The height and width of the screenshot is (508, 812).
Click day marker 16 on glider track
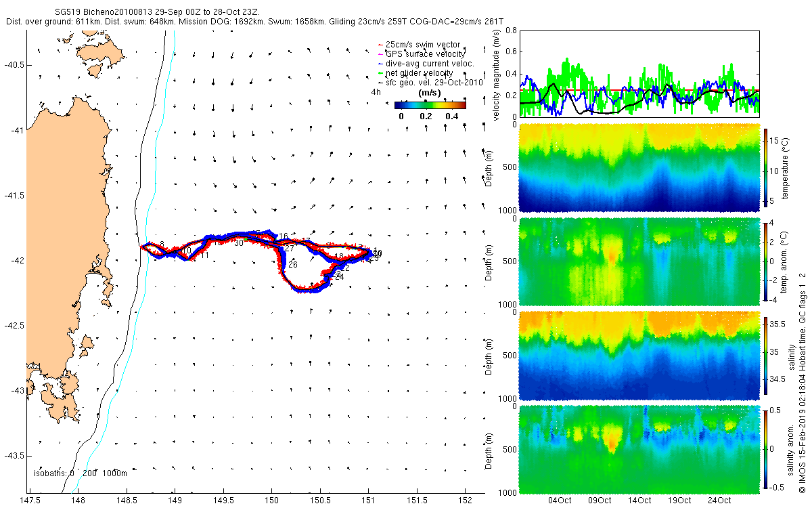click(284, 236)
